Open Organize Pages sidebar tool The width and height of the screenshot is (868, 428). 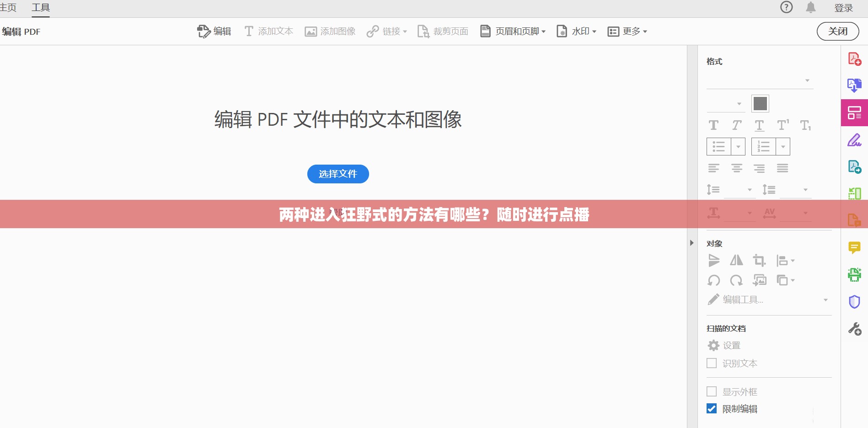click(854, 193)
